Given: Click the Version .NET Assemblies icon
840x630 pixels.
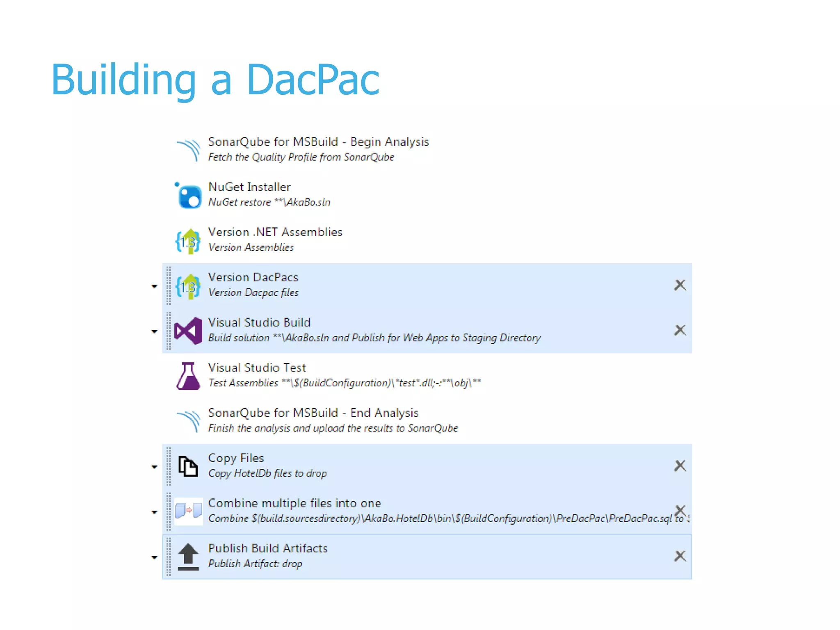Looking at the screenshot, I should [188, 241].
